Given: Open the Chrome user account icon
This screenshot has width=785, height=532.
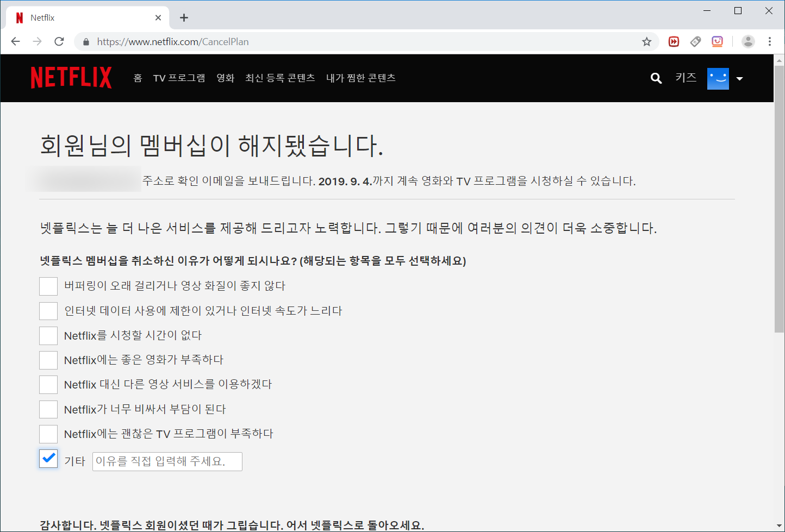Looking at the screenshot, I should pos(748,41).
